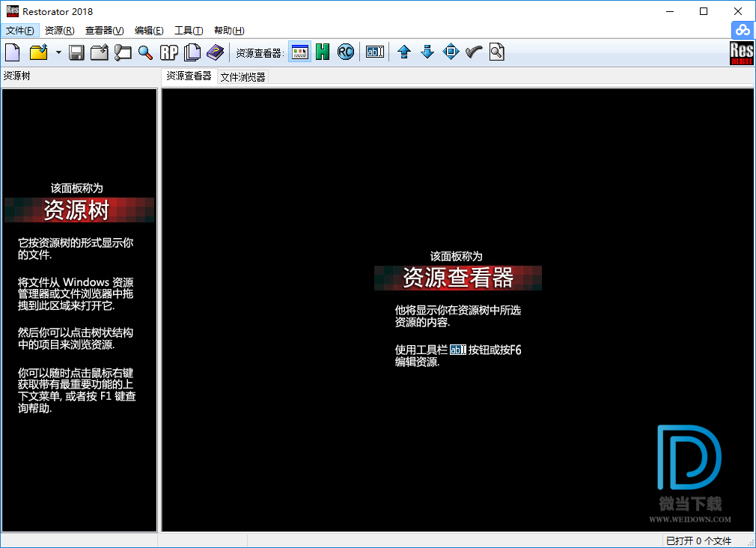Click the grey checkmark apply icon
Viewport: 756px width, 548px height.
[474, 52]
